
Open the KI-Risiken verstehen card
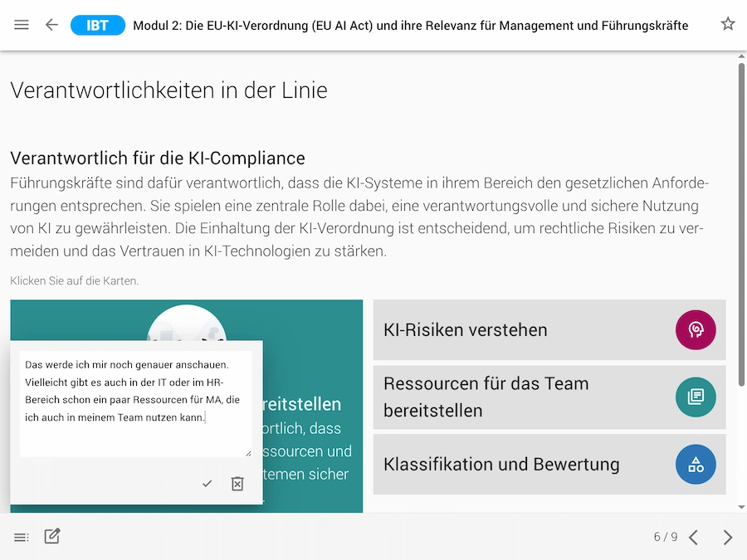tap(549, 329)
